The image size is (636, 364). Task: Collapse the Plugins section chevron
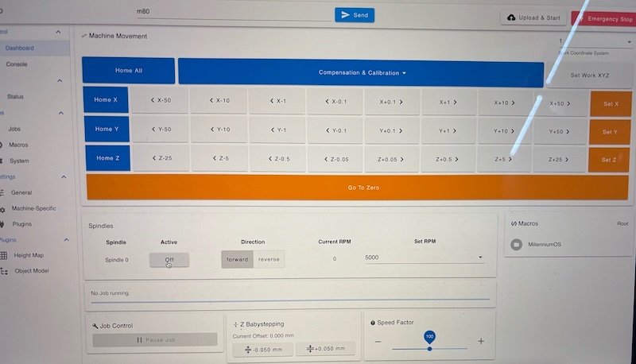[x=66, y=240]
